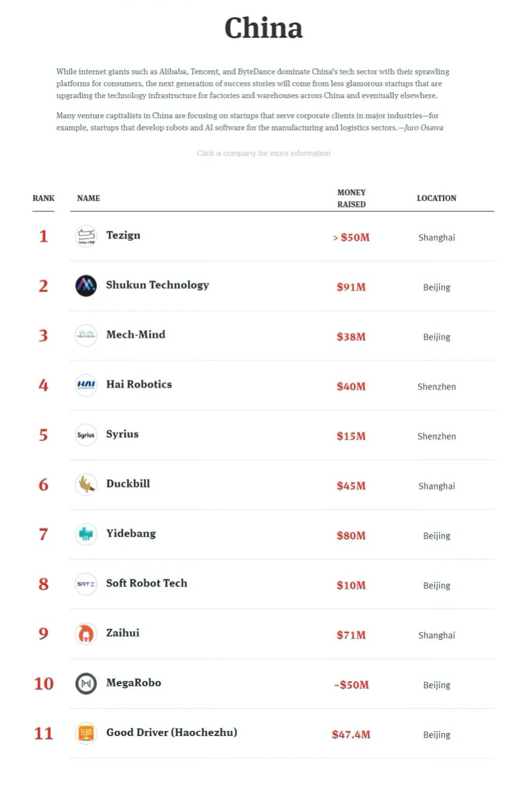
Task: Click the Soft Robot Tech logo icon
Action: [86, 584]
